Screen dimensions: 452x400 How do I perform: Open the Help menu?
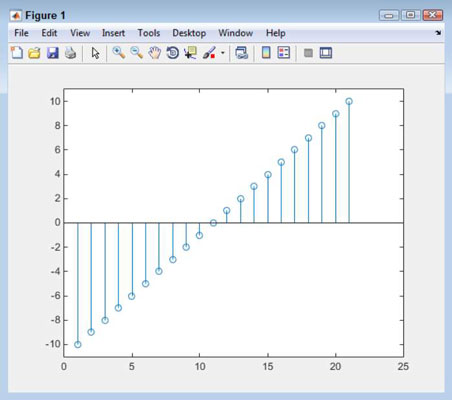point(275,33)
